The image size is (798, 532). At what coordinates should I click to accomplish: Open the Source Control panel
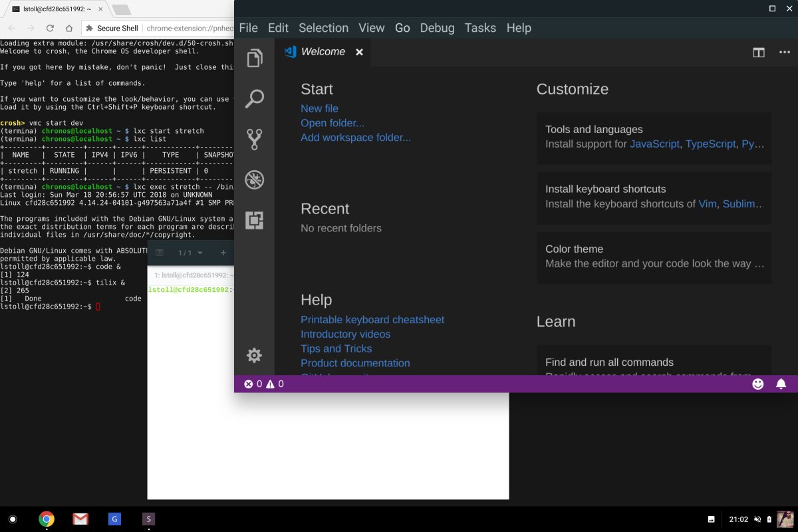click(254, 139)
